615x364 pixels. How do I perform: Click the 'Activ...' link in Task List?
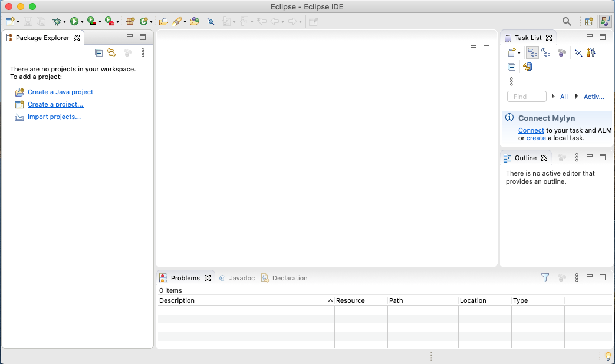pyautogui.click(x=594, y=97)
